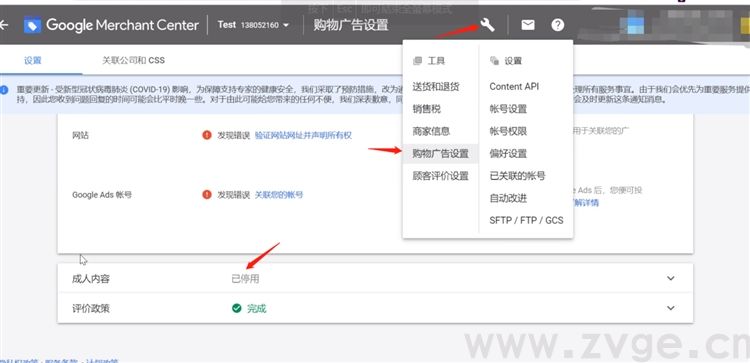Viewport: 750px width, 363px height.
Task: Open the Test 138052160 account dropdown
Action: tap(254, 25)
